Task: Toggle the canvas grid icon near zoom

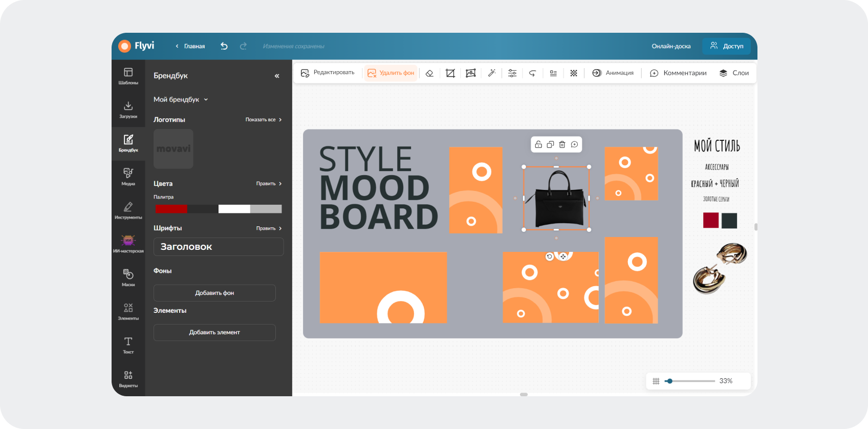Action: 656,381
